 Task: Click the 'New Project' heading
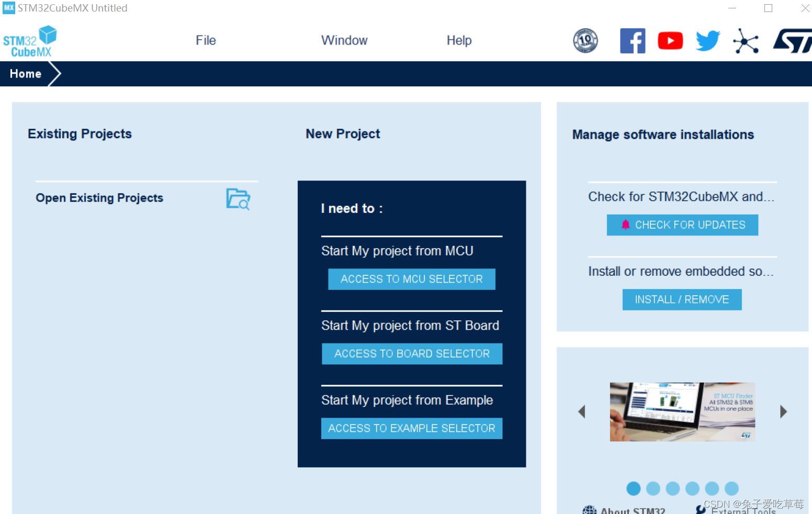pyautogui.click(x=343, y=134)
